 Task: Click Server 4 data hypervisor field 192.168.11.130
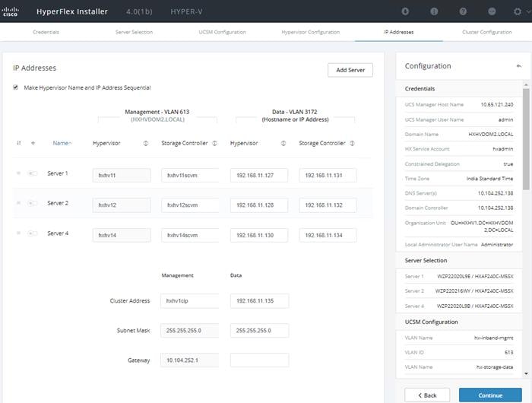[259, 235]
